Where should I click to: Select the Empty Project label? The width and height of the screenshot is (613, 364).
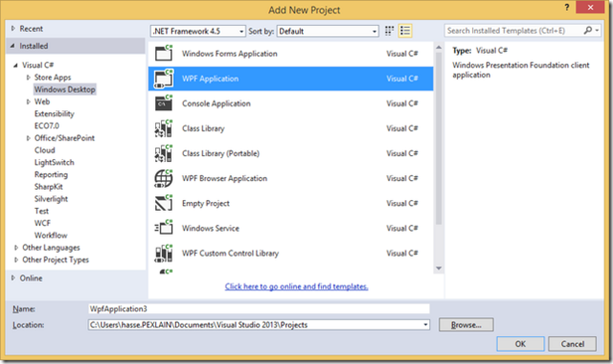pyautogui.click(x=206, y=203)
